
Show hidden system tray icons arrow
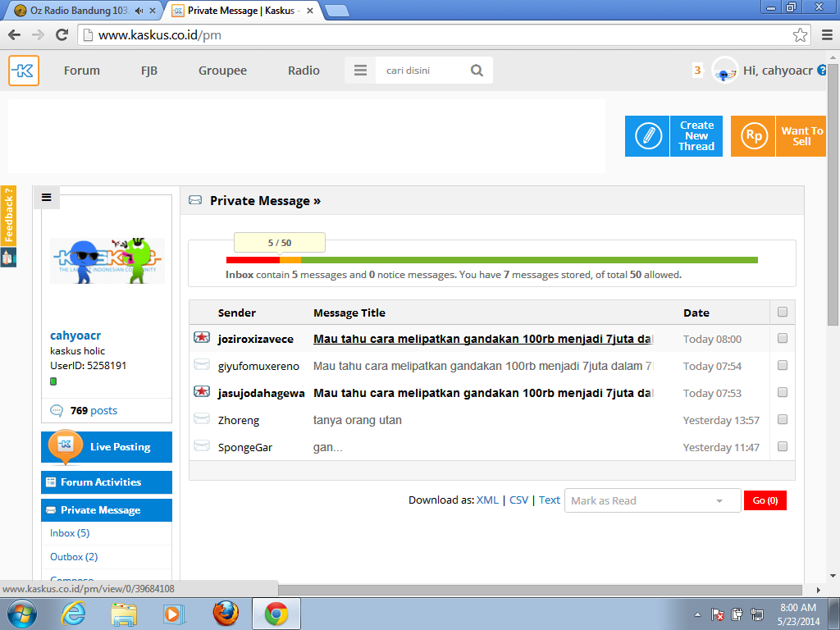point(697,614)
